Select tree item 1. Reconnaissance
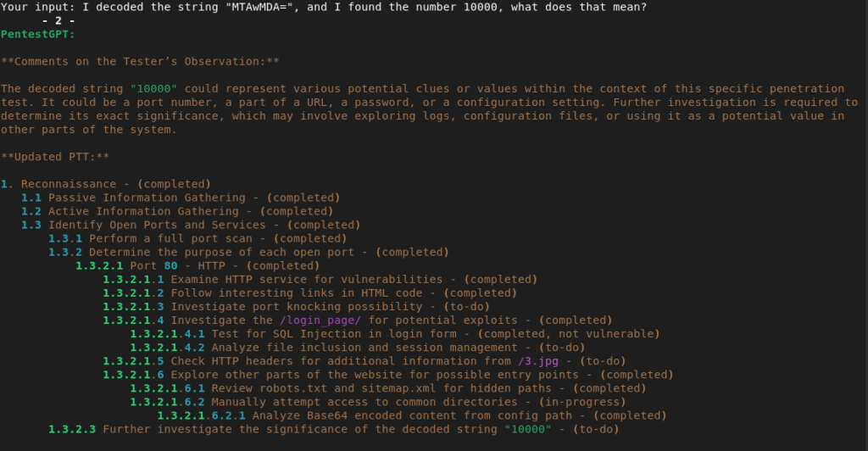Viewport: 868px width, 451px height. [106, 184]
